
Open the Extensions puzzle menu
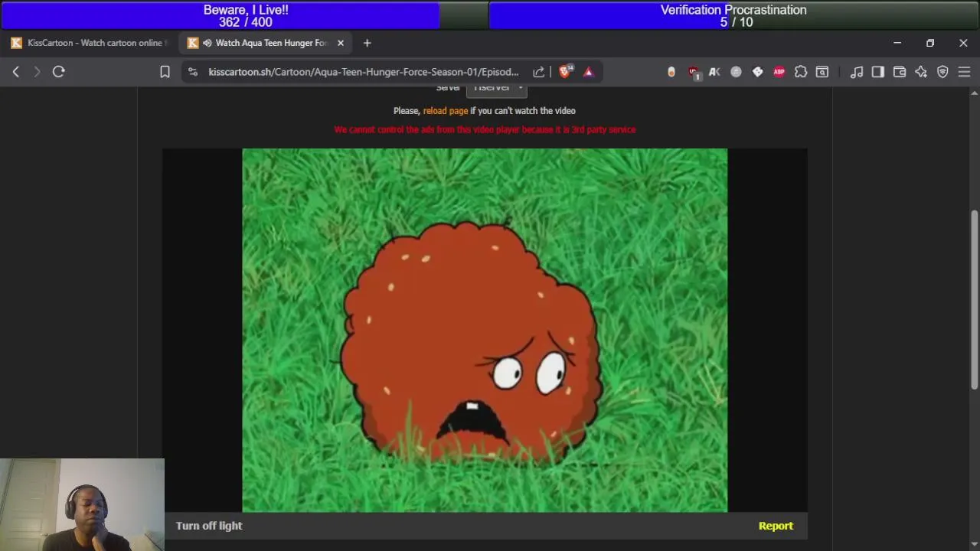(801, 72)
